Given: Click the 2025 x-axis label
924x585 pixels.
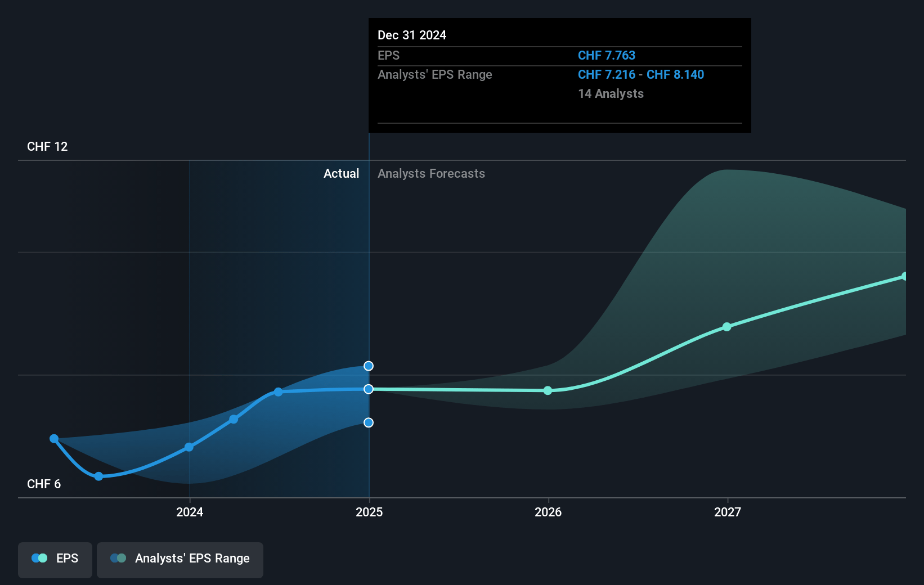Looking at the screenshot, I should (369, 512).
